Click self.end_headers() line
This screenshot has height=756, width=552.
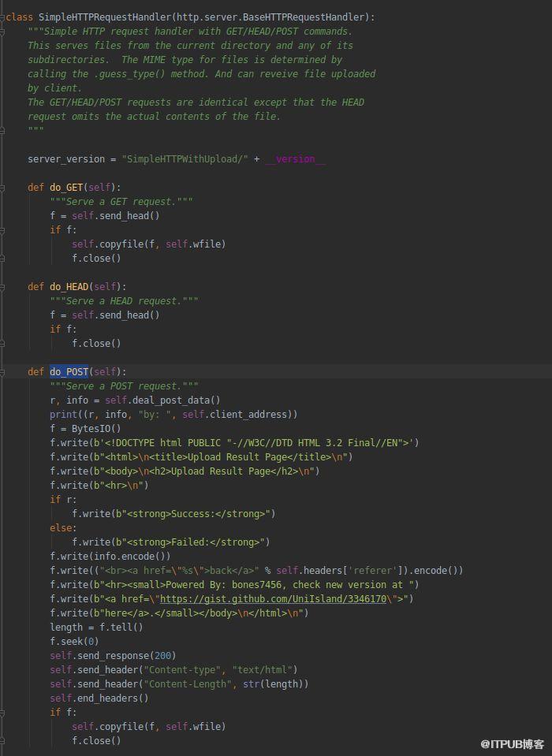point(99,698)
